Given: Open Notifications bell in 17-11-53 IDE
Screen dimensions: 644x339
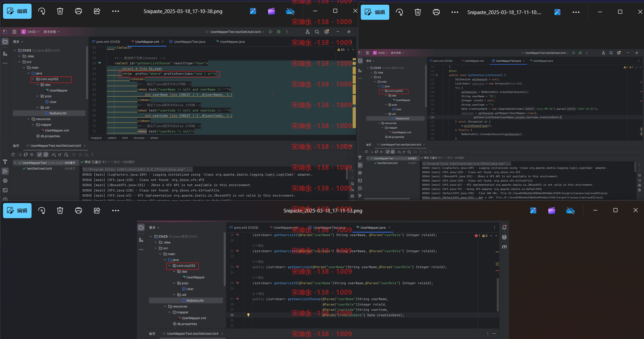Looking at the screenshot, I should coord(504,228).
